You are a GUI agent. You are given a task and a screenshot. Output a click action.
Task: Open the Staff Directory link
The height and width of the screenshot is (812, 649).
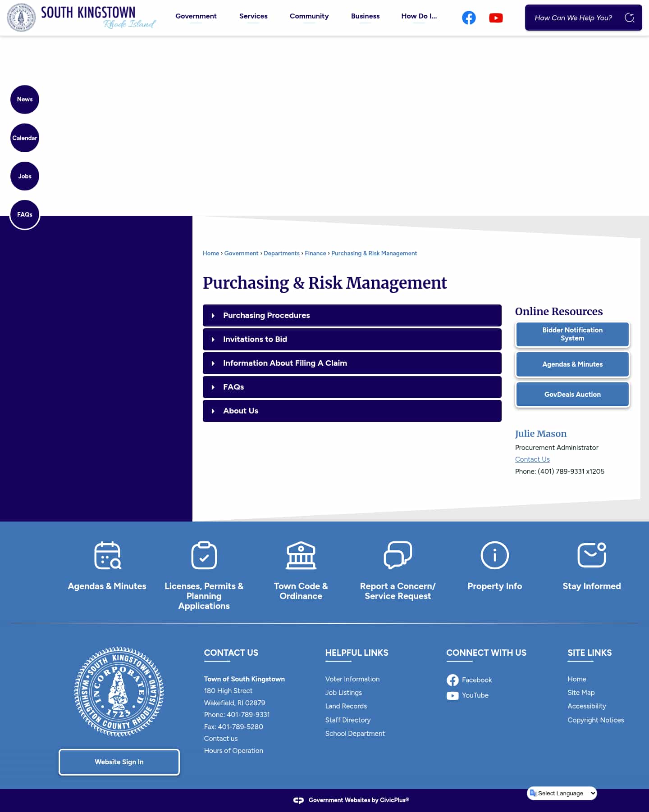[x=348, y=720]
